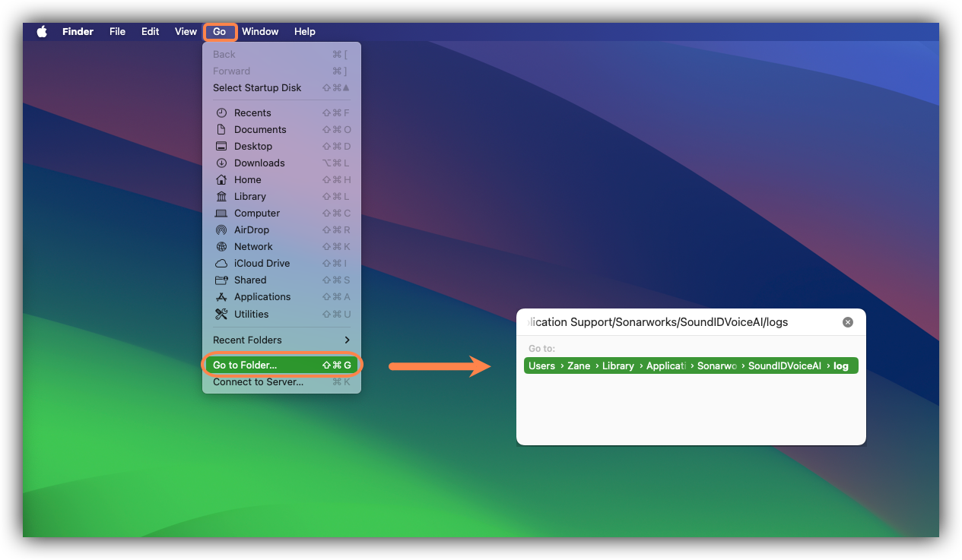Choose AirDrop from the Go menu
Image resolution: width=962 pixels, height=560 pixels.
281,230
